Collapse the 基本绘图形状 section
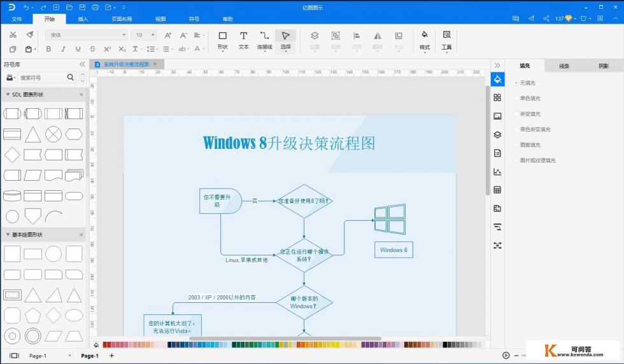This screenshot has height=364, width=624. (x=8, y=234)
